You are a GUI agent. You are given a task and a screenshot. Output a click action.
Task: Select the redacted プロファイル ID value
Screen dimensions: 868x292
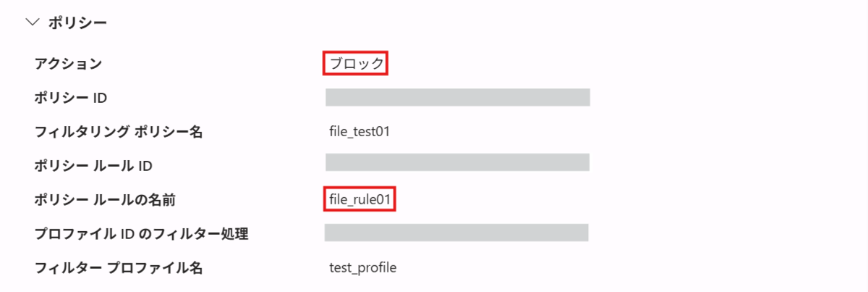click(x=456, y=233)
